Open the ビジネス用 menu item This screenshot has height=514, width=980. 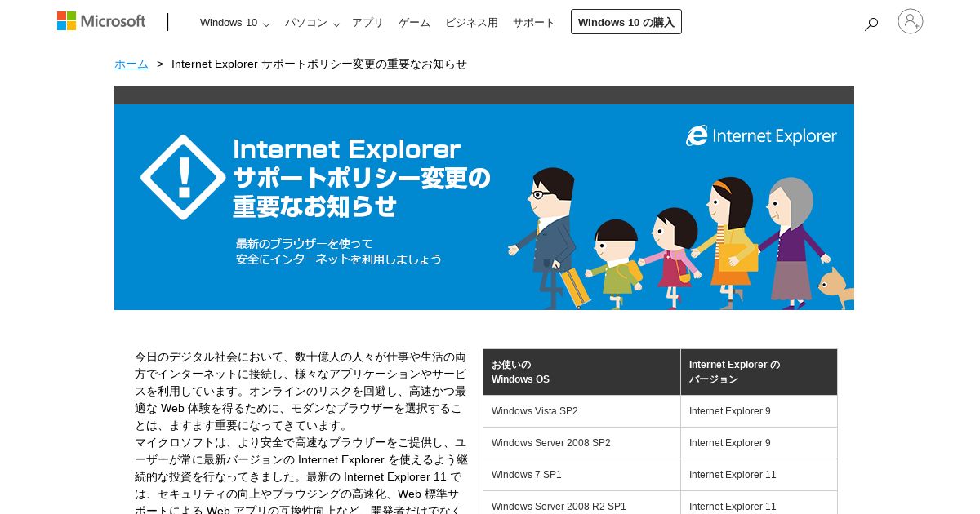471,23
